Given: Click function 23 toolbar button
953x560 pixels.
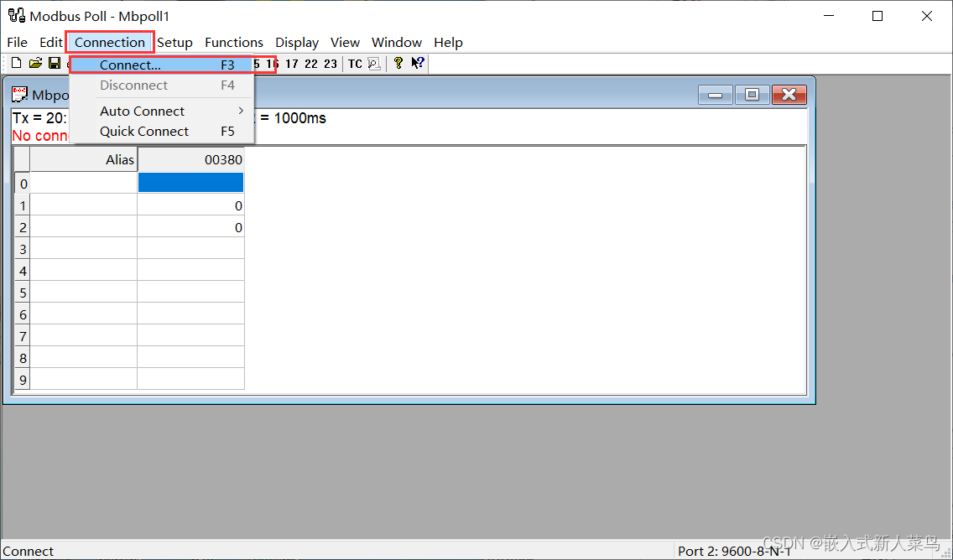Looking at the screenshot, I should [x=331, y=64].
